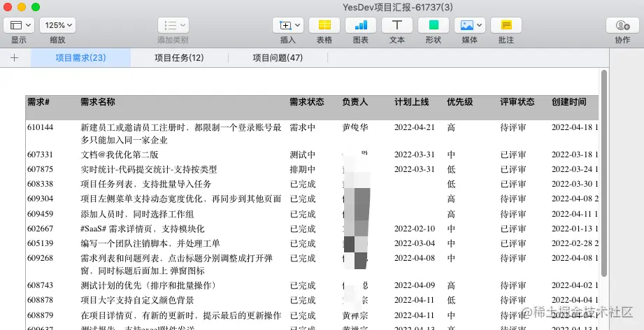Image resolution: width=644 pixels, height=330 pixels.
Task: Click the created time 2022-02-28 cell
Action: click(575, 243)
